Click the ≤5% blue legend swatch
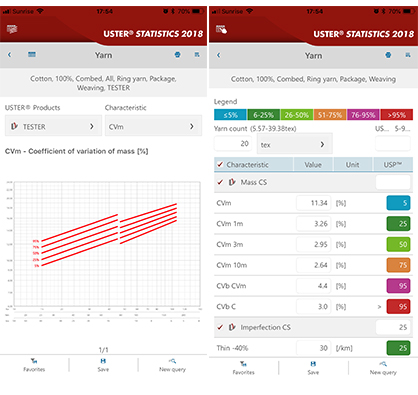The width and height of the screenshot is (418, 395). pos(230,115)
